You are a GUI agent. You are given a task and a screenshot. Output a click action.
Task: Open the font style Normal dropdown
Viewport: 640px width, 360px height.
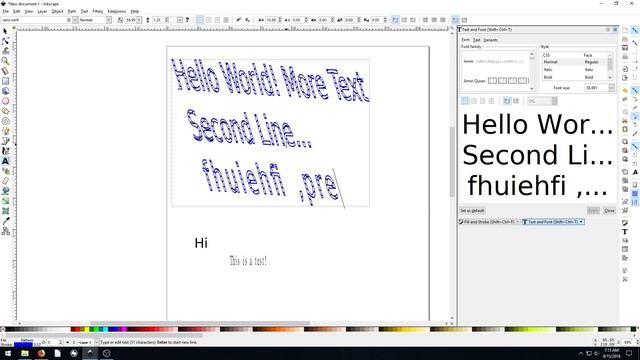point(109,20)
